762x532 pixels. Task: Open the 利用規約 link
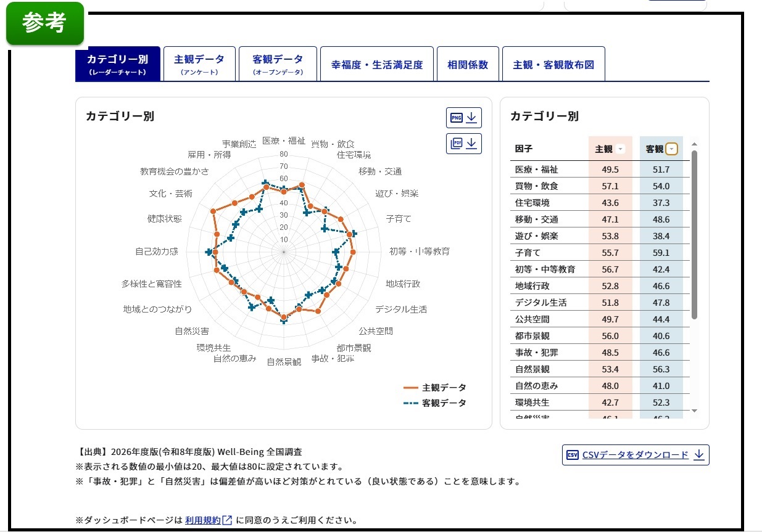(x=209, y=520)
